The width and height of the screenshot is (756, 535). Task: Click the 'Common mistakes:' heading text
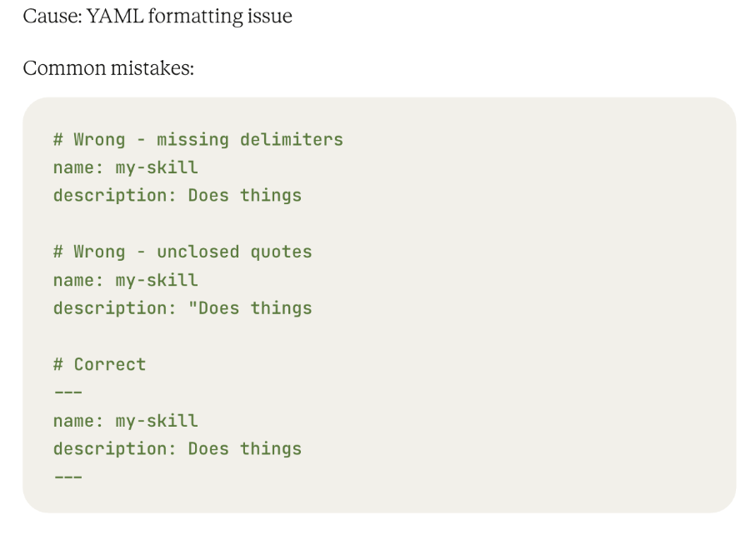tap(108, 68)
